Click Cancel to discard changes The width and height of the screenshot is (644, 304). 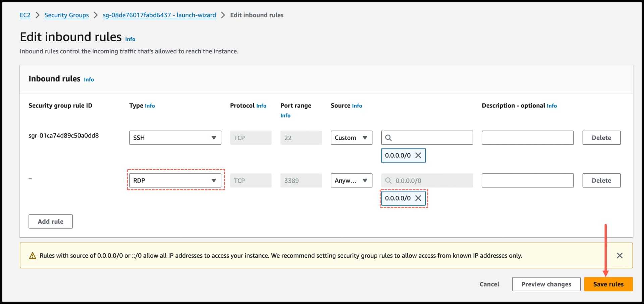(489, 284)
